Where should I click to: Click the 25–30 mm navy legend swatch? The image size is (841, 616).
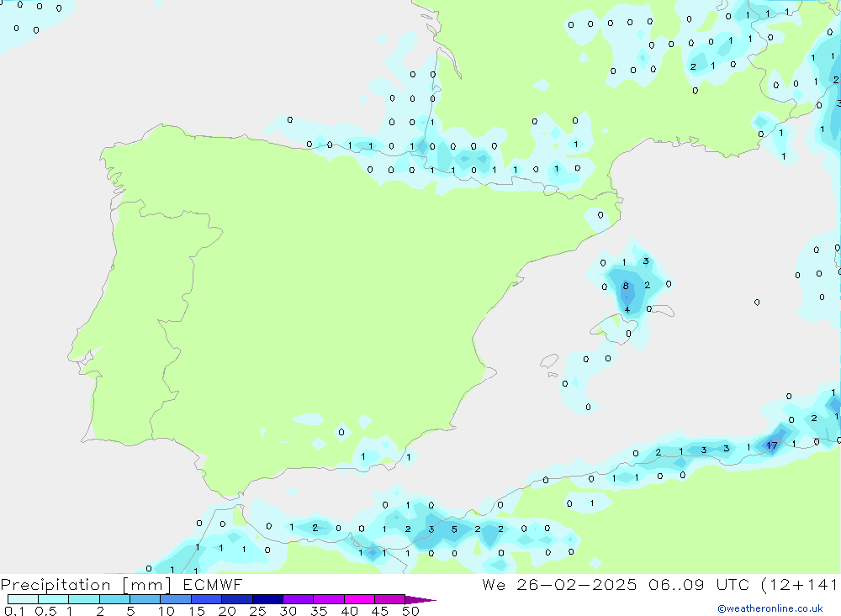[x=267, y=599]
